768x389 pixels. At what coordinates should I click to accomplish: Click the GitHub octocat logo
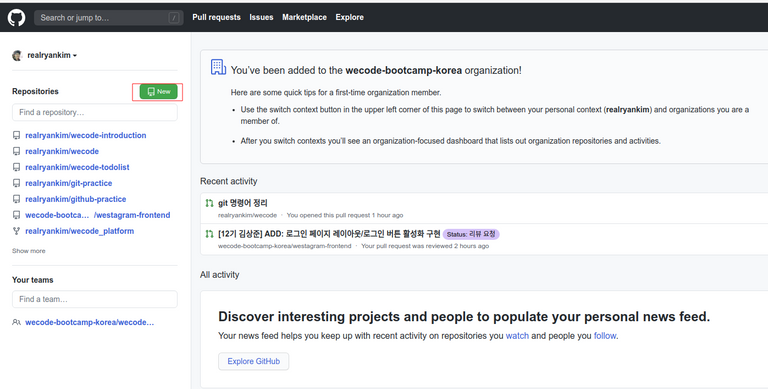16,18
